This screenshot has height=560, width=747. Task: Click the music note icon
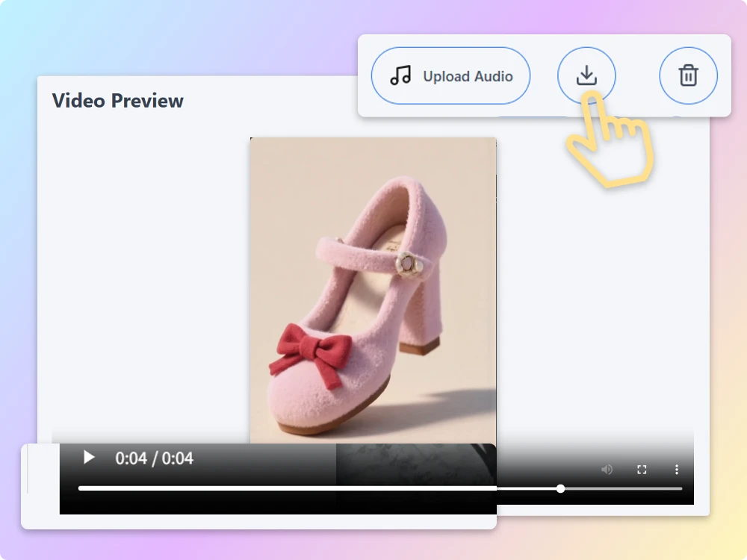click(x=401, y=75)
